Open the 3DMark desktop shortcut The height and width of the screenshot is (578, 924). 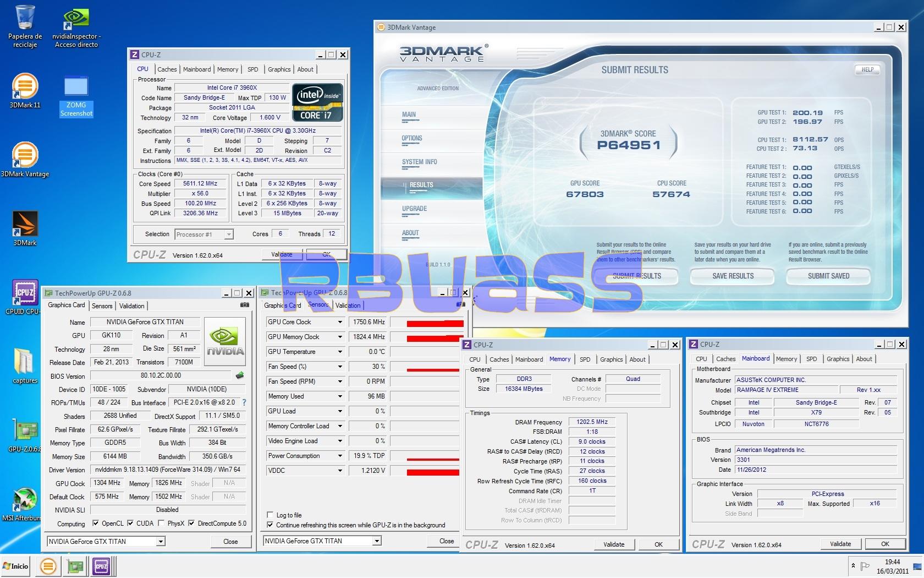(x=25, y=228)
